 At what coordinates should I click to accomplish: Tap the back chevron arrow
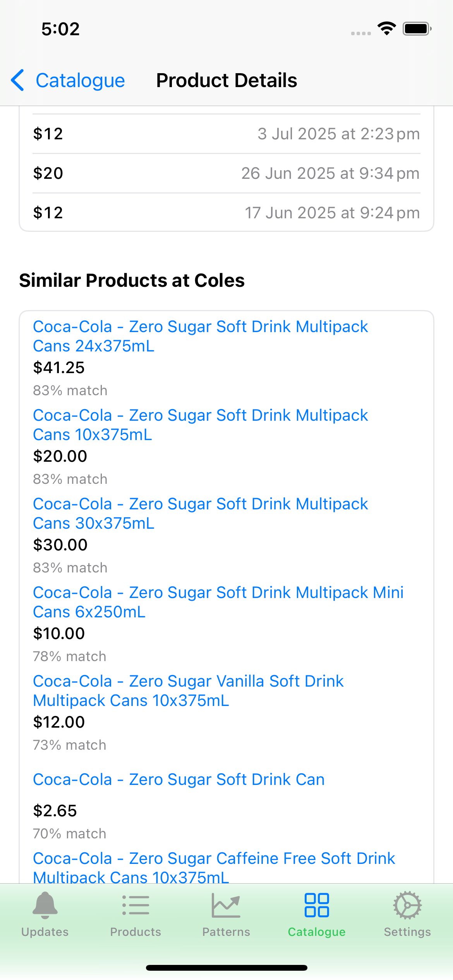[x=18, y=81]
